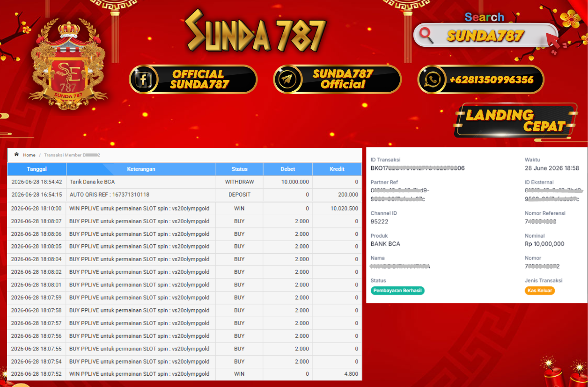Select the 2026-06-28 18:54:42 date cell

(x=37, y=182)
